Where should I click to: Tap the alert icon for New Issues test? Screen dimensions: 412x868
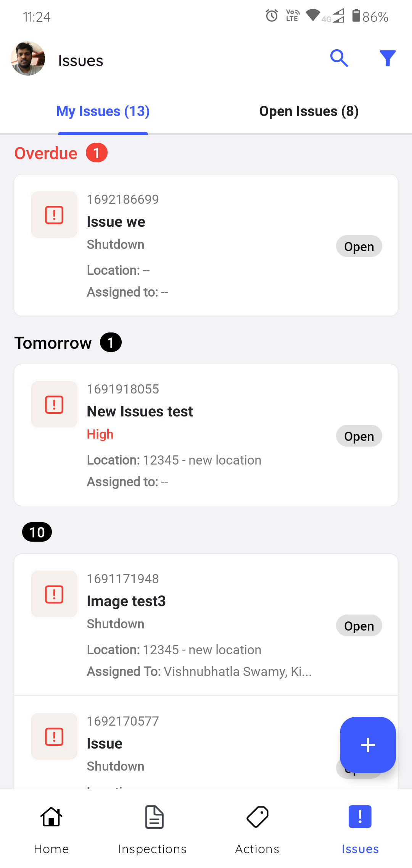click(x=54, y=404)
